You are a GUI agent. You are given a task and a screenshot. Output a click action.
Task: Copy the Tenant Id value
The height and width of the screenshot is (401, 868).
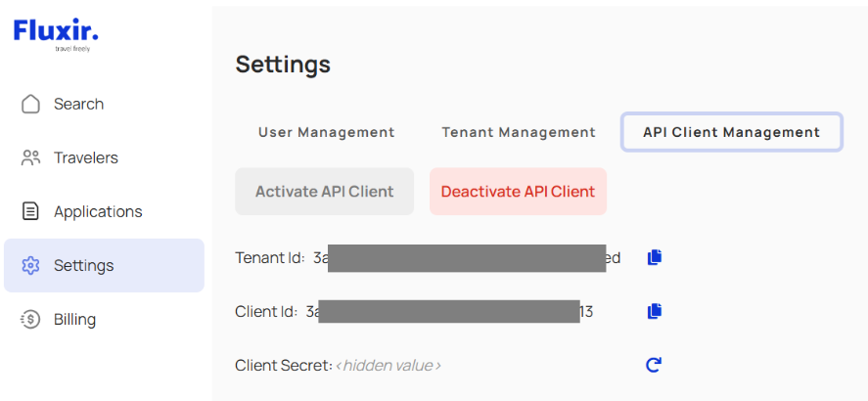(655, 257)
